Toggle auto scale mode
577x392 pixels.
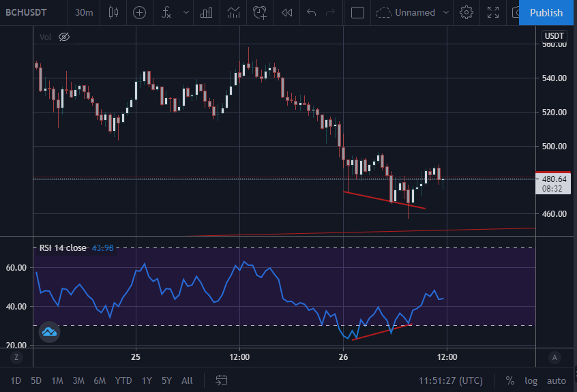pyautogui.click(x=557, y=380)
